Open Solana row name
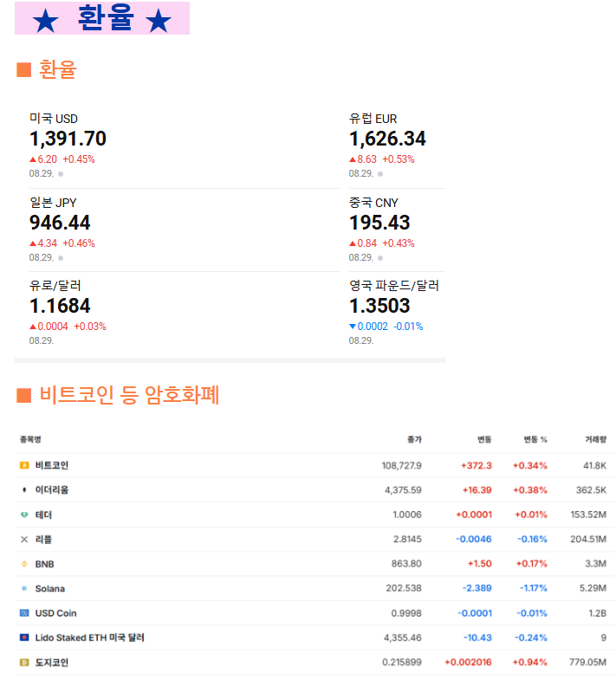The image size is (616, 680). 50,588
